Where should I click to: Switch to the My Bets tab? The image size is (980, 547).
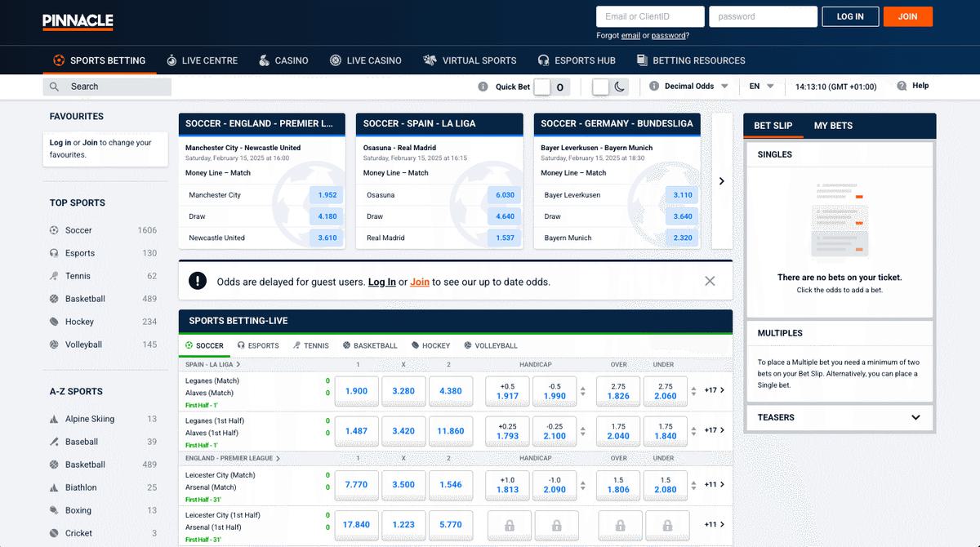[833, 126]
